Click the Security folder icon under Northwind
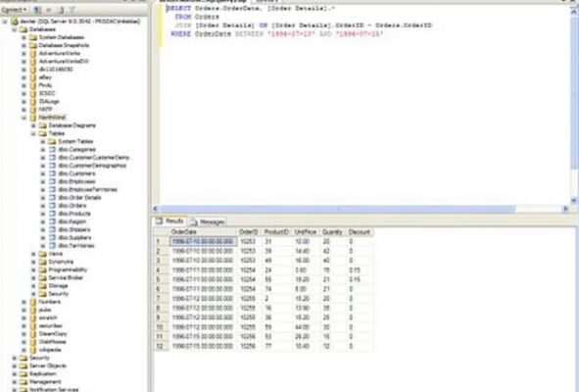Viewport: 579px width, 392px height. tap(43, 294)
